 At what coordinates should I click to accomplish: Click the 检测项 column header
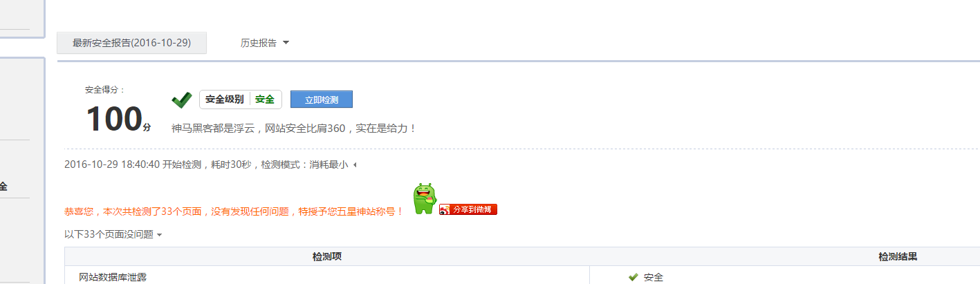tap(327, 256)
